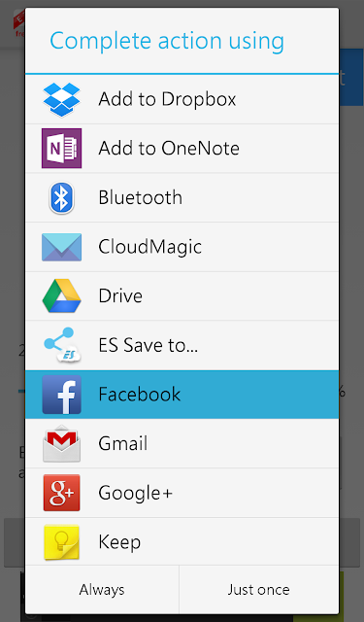364x622 pixels.
Task: Pick the Gmail text entry
Action: (122, 443)
